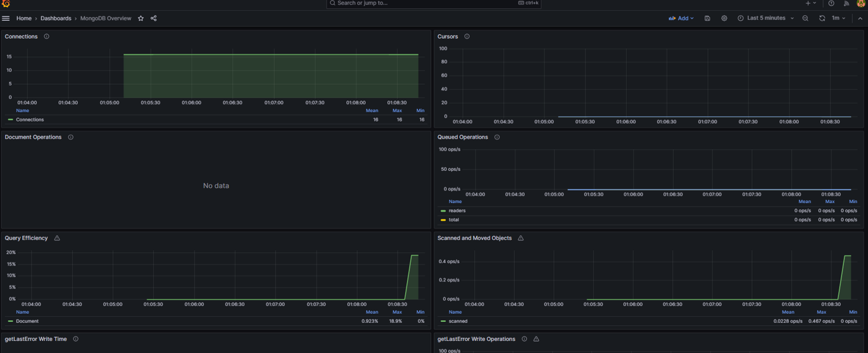This screenshot has width=868, height=353.
Task: Toggle the Connections series in legend
Action: (x=30, y=120)
